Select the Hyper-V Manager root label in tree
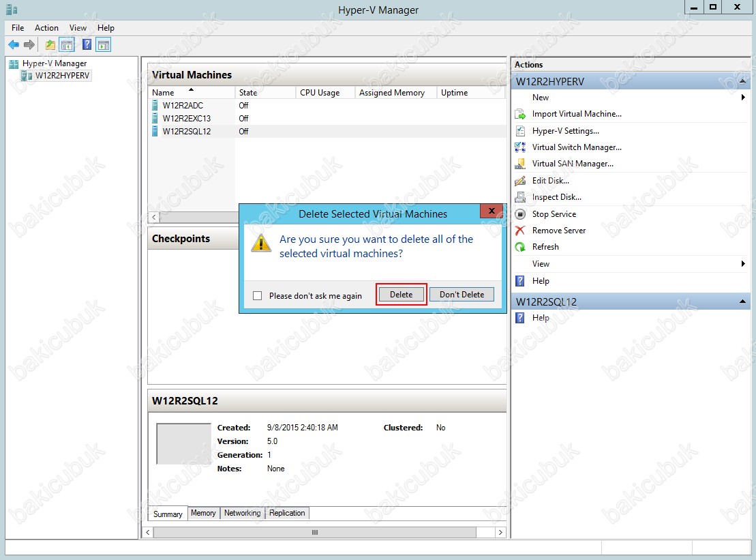This screenshot has width=756, height=560. (55, 63)
